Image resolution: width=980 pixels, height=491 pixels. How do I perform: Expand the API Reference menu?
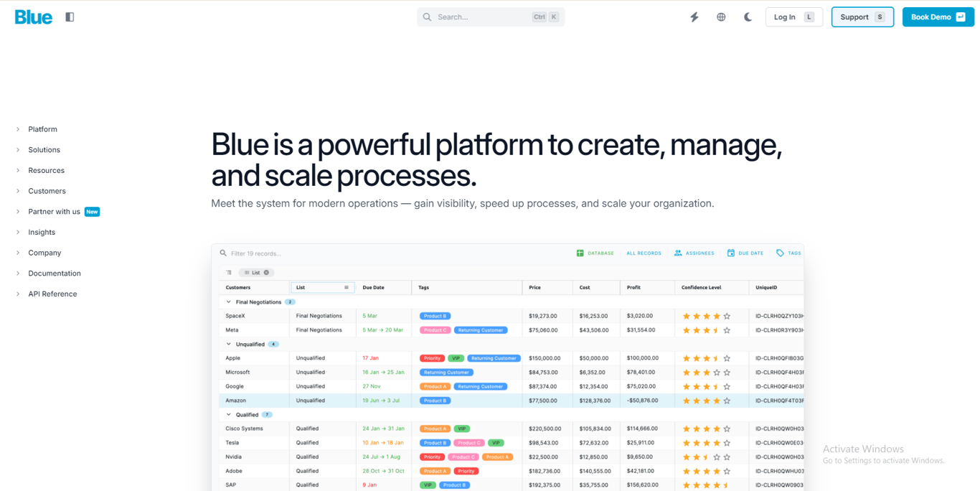[52, 294]
